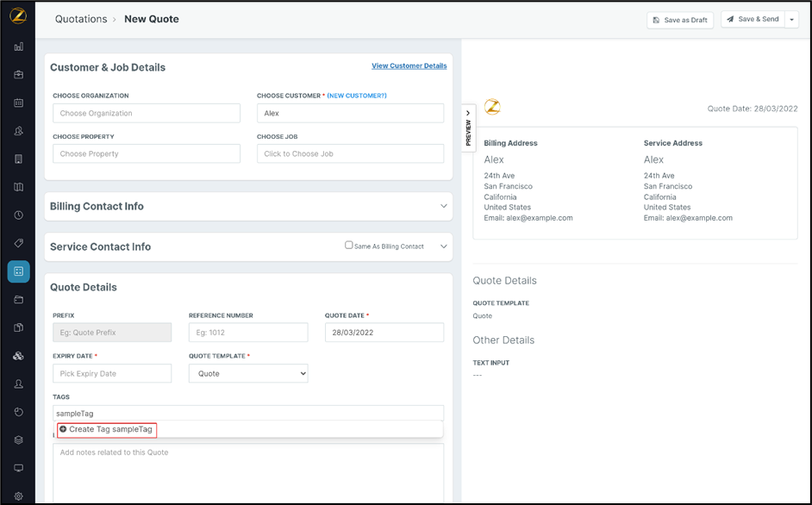The height and width of the screenshot is (505, 812).
Task: Click the layers stack icon in sidebar
Action: coord(19,440)
